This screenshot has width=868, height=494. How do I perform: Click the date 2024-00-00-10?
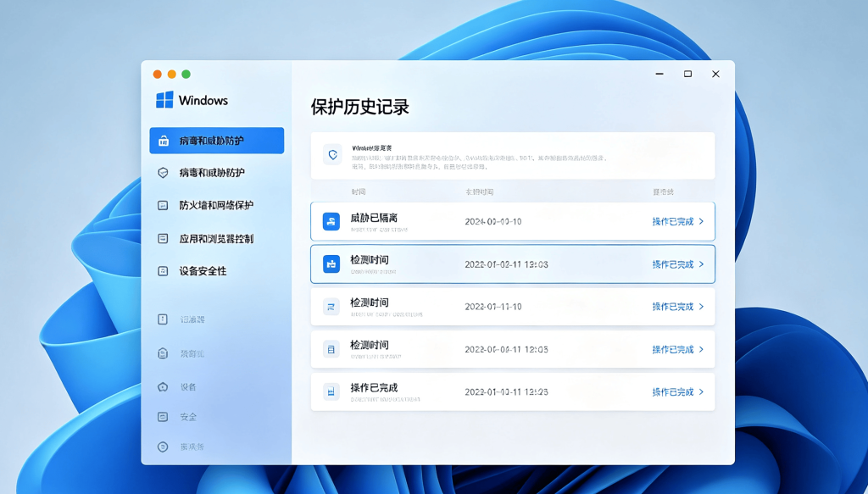pos(492,221)
